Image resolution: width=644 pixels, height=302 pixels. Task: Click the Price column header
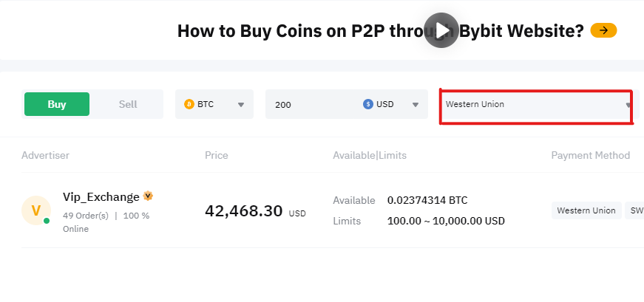pos(217,156)
